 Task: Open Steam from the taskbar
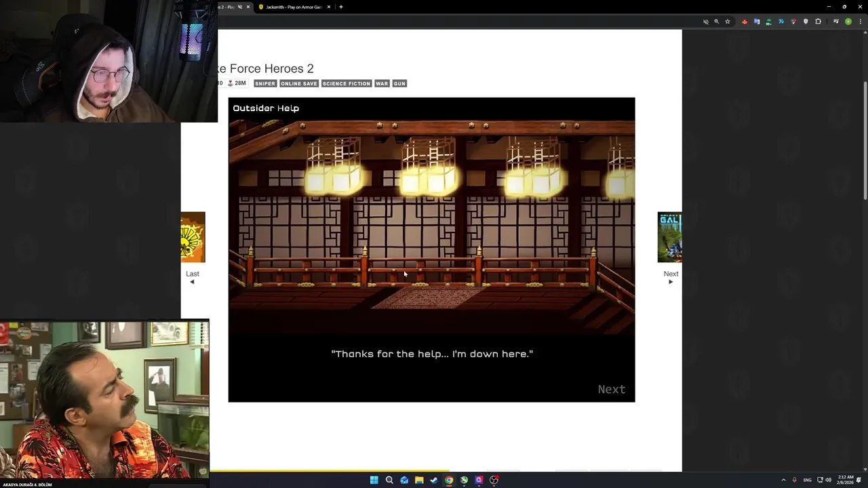(x=434, y=480)
